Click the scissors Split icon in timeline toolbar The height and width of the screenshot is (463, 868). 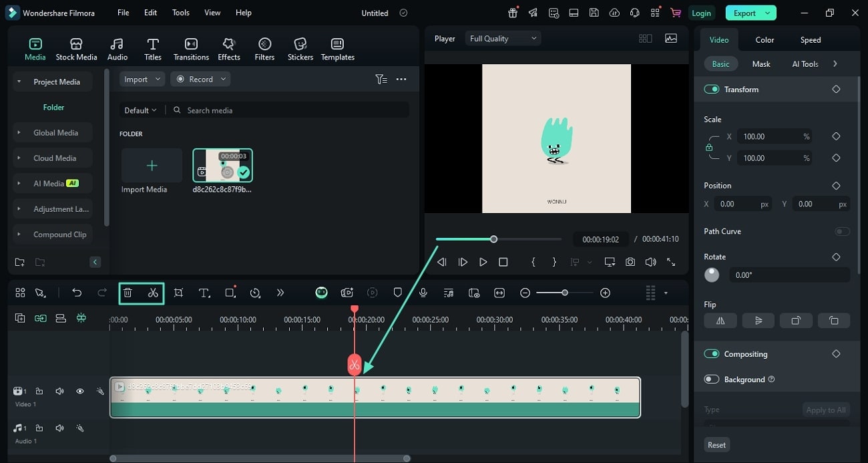(x=153, y=293)
